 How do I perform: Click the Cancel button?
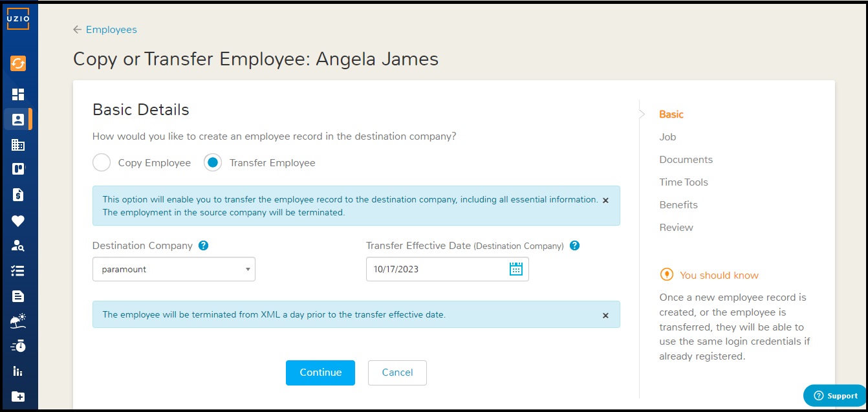[x=397, y=373]
